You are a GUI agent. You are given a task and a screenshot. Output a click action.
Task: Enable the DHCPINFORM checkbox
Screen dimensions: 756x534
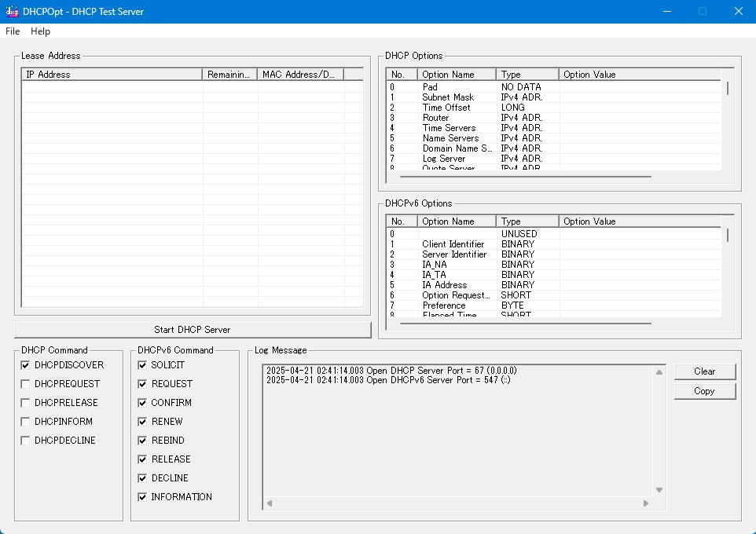point(26,422)
